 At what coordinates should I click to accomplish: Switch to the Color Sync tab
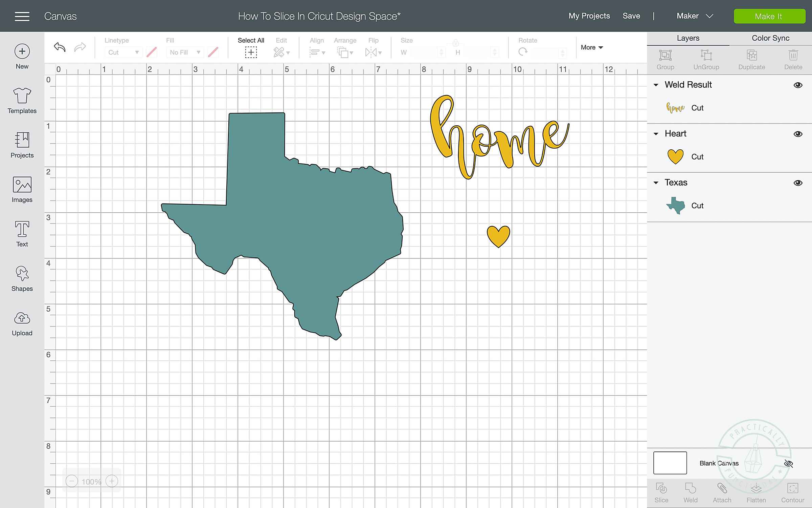pyautogui.click(x=770, y=38)
